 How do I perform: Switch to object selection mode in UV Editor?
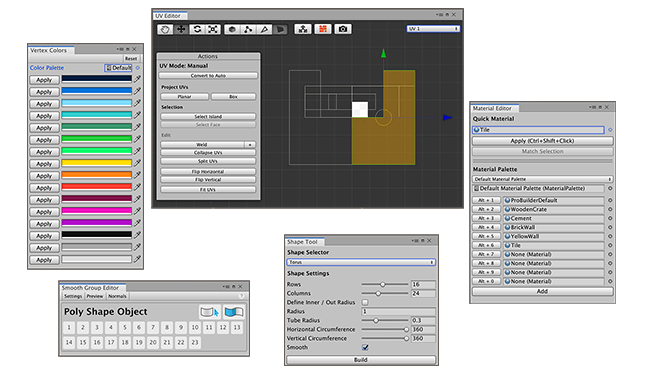[232, 29]
